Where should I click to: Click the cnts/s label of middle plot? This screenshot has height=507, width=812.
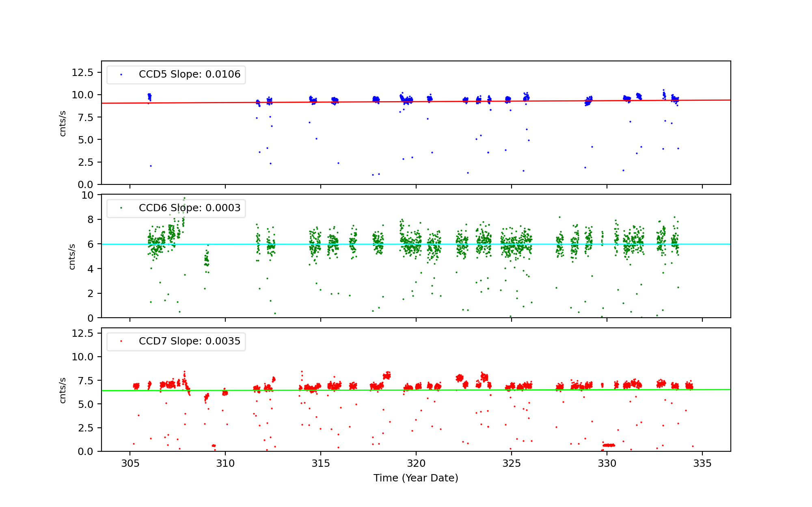72,256
